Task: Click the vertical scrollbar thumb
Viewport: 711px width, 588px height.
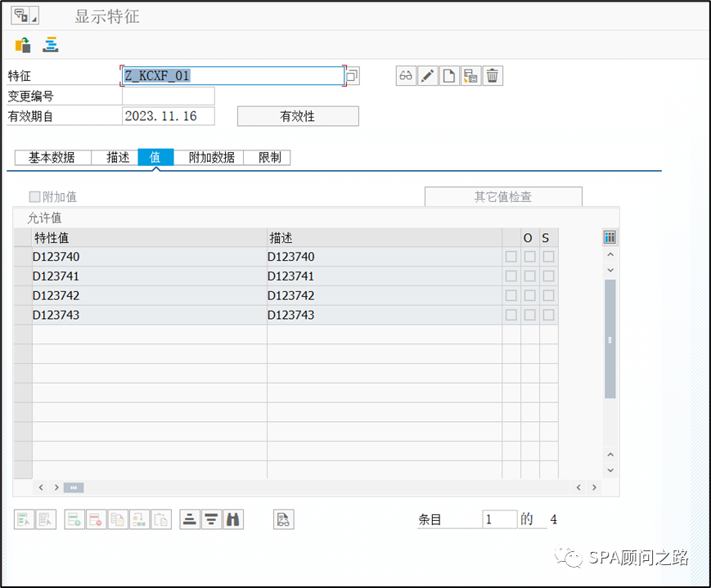Action: 610,339
